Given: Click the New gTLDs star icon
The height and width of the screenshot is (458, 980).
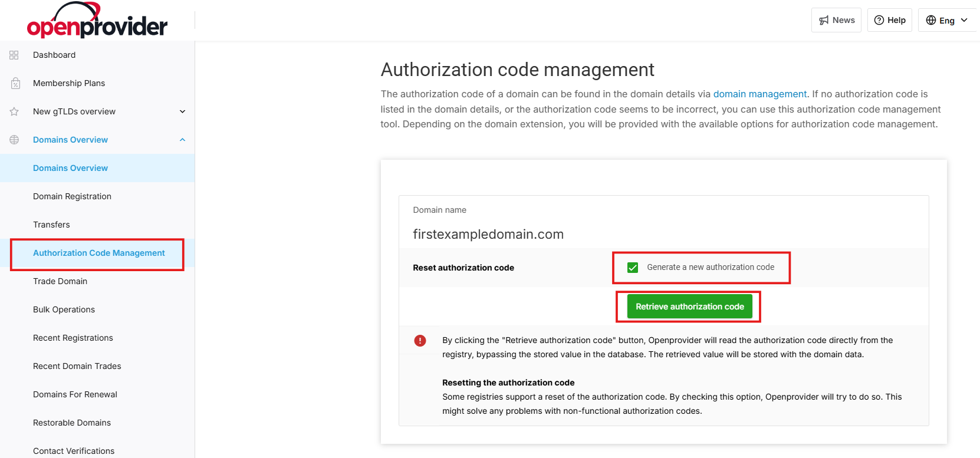Looking at the screenshot, I should pos(14,111).
